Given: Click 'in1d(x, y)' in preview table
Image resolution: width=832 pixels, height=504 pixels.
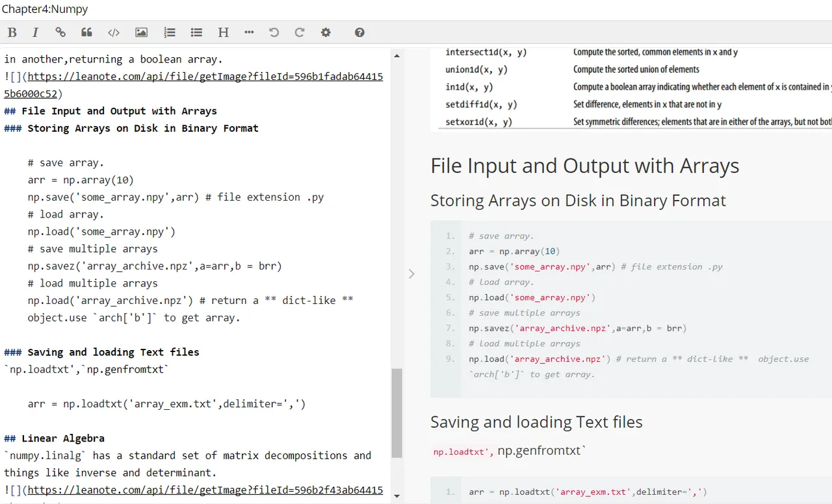Looking at the screenshot, I should 469,87.
